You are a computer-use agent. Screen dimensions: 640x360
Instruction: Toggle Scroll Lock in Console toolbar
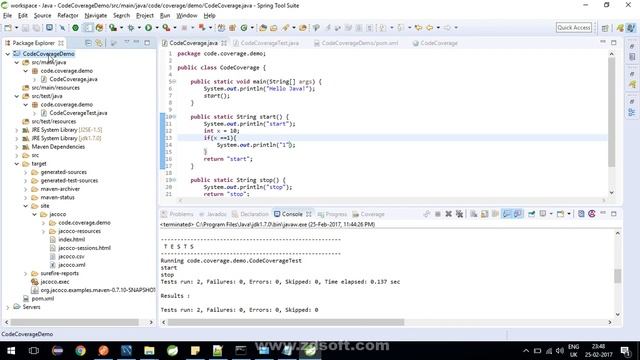(x=484, y=214)
